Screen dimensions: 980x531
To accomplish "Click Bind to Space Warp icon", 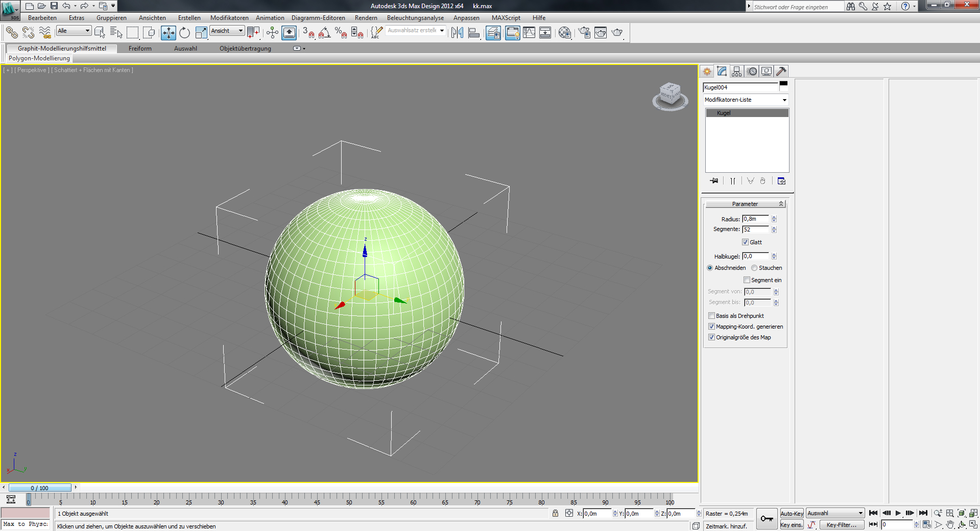I will (45, 33).
